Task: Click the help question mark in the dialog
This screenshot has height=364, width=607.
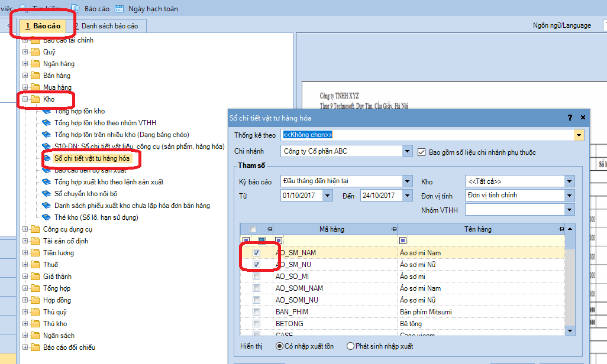Action: [570, 118]
